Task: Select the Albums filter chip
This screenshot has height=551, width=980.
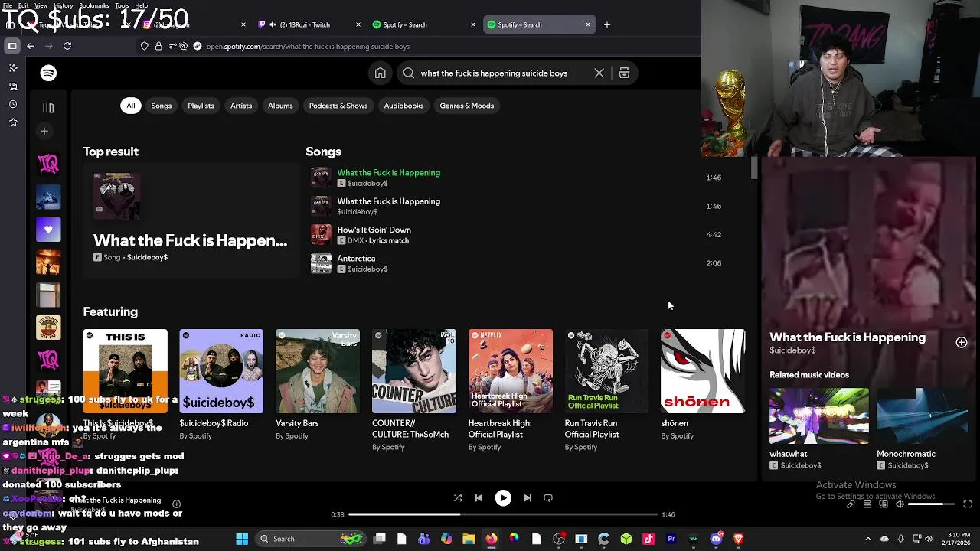Action: click(x=280, y=106)
